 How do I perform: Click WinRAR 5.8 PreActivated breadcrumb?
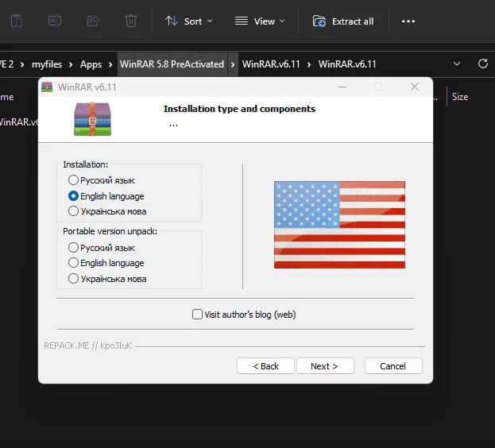[x=172, y=64]
